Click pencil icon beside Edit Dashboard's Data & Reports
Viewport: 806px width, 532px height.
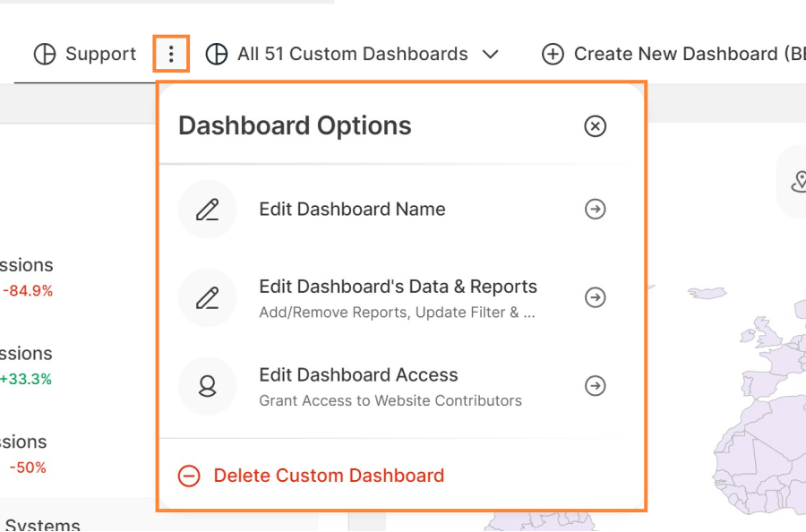tap(208, 297)
